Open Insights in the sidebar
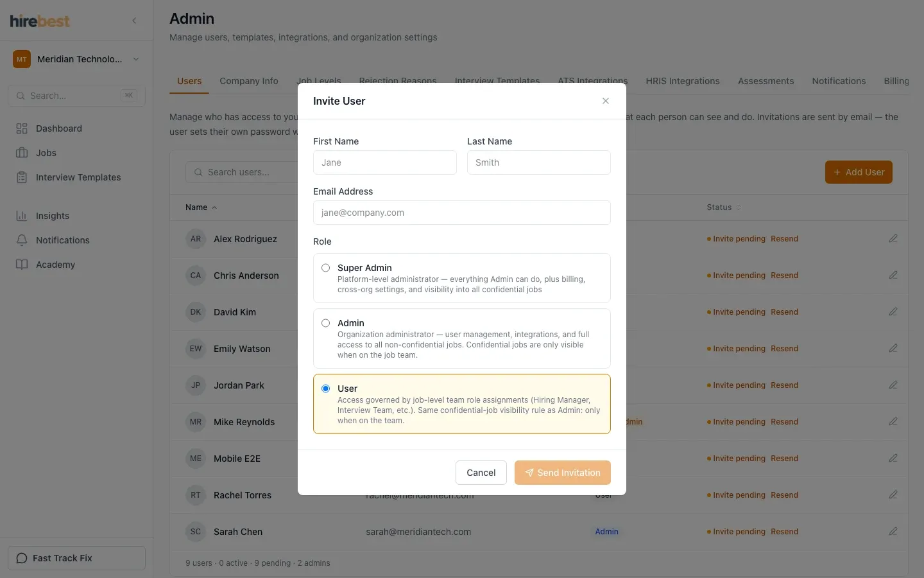Screen dimensions: 924x578 pos(76,216)
